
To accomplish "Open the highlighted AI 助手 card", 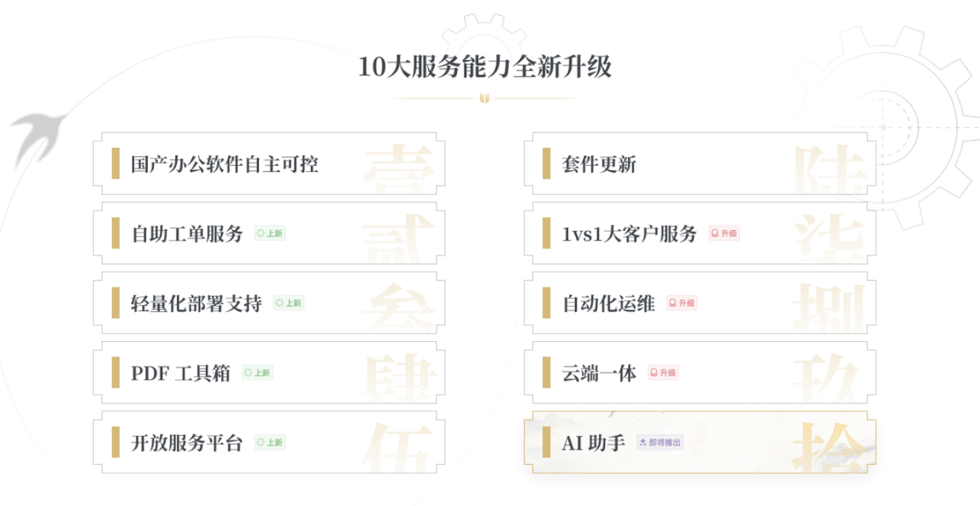I will click(700, 442).
